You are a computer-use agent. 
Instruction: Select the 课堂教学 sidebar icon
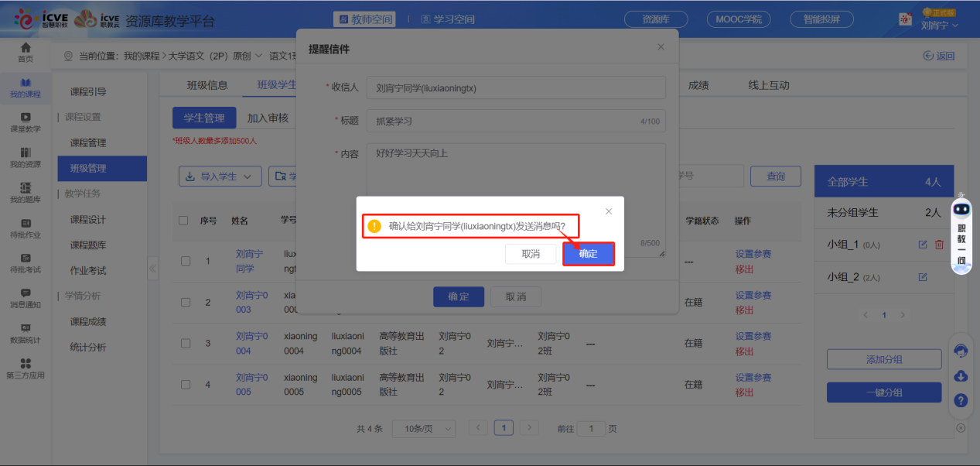26,120
